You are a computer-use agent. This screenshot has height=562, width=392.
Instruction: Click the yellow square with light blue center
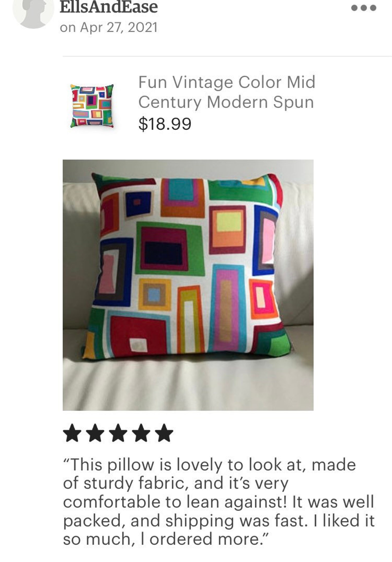(155, 294)
